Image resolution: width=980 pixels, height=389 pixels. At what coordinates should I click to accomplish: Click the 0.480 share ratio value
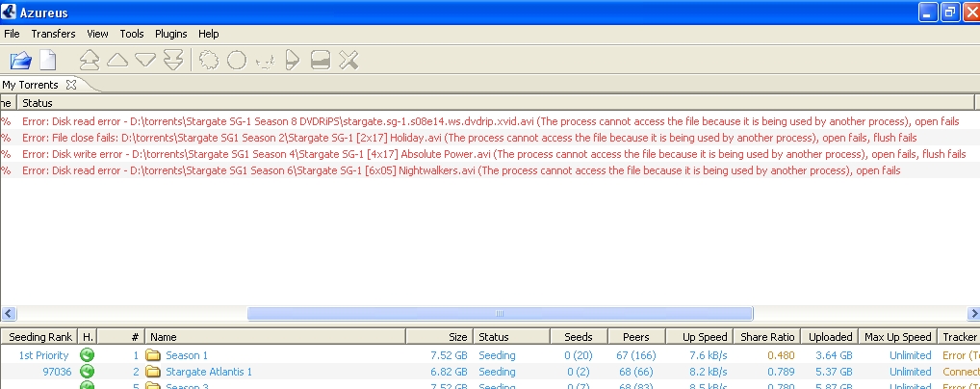[782, 355]
